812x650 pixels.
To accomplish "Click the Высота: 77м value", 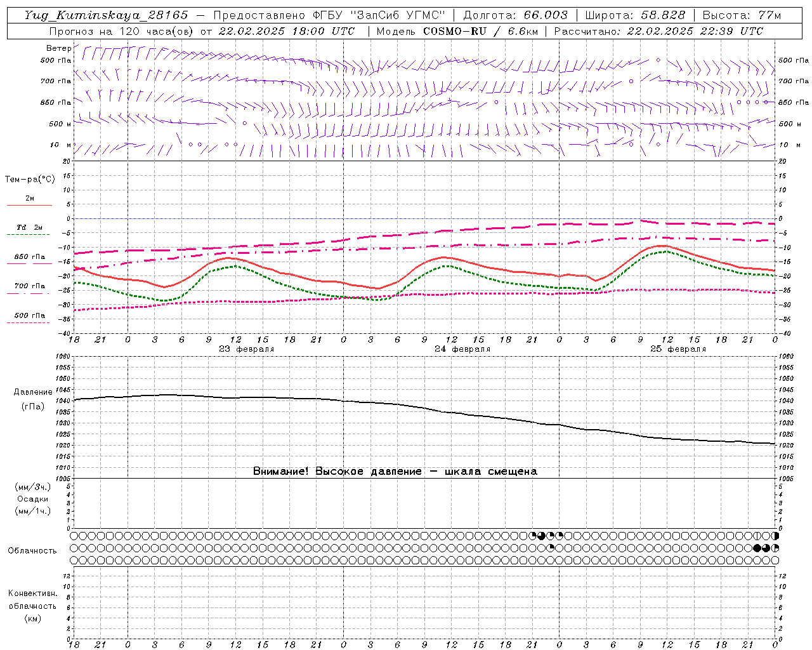I will pos(742,15).
